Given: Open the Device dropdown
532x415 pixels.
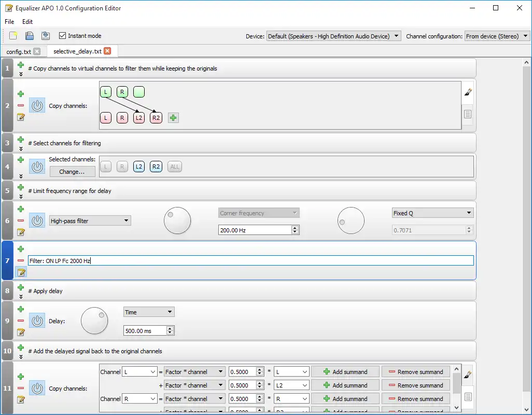Looking at the screenshot, I should (334, 36).
